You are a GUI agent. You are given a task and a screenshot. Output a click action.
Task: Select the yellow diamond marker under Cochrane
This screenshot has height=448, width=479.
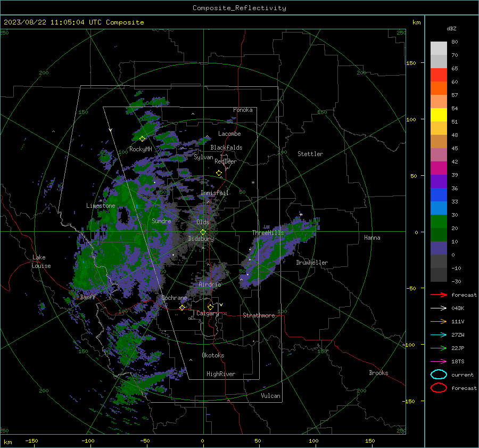pos(182,307)
